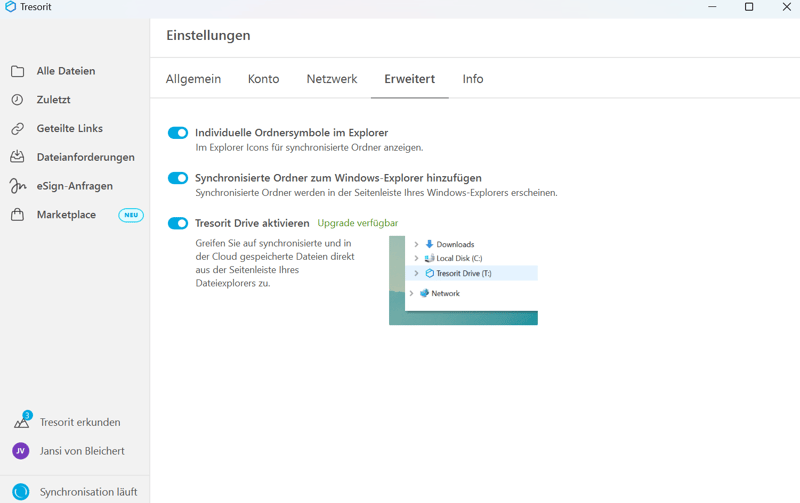
Task: Click the Tresorit logo in title bar
Action: pos(10,7)
